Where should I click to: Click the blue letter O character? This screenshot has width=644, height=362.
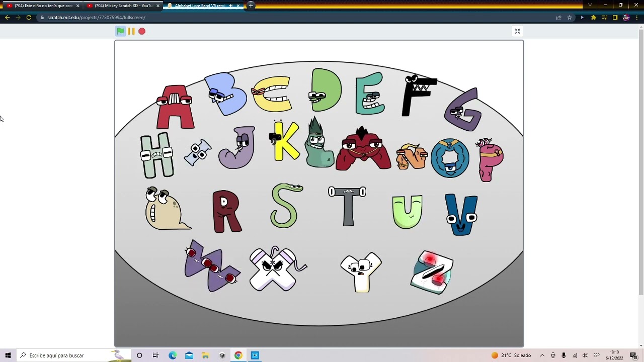click(x=450, y=158)
